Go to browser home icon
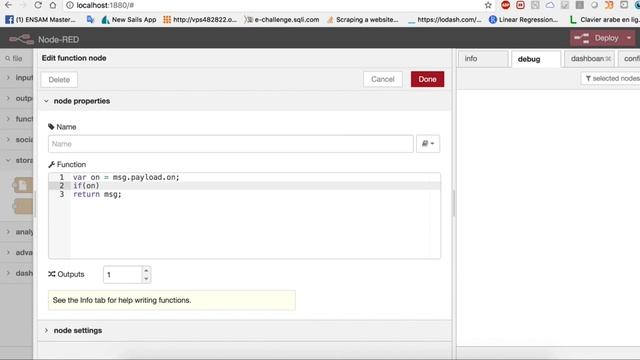Image resolution: width=640 pixels, height=360 pixels. click(x=53, y=5)
